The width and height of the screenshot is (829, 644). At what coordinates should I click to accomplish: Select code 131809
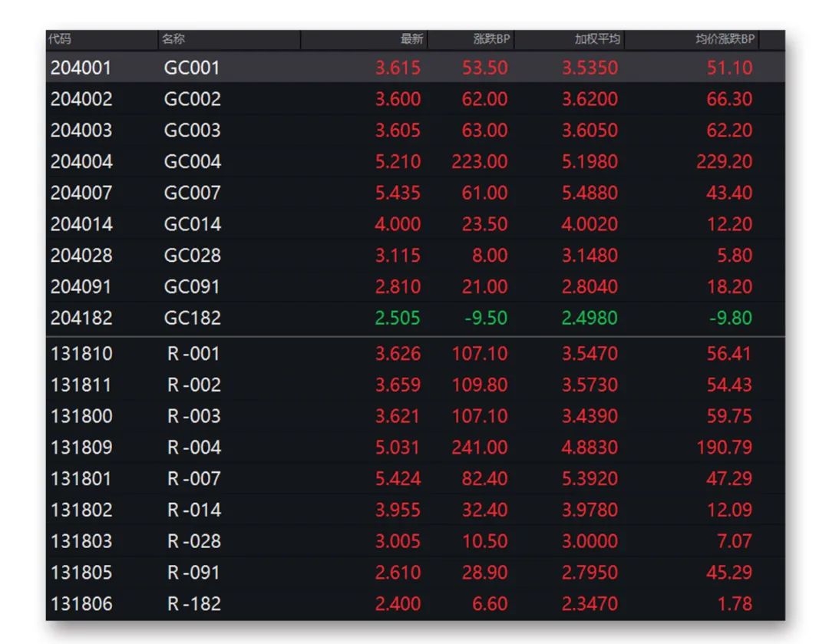(81, 447)
